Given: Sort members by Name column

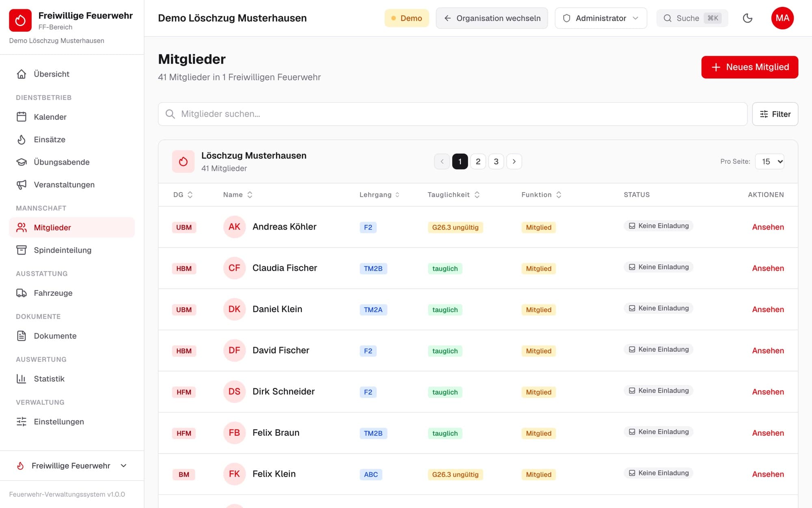Looking at the screenshot, I should point(238,195).
